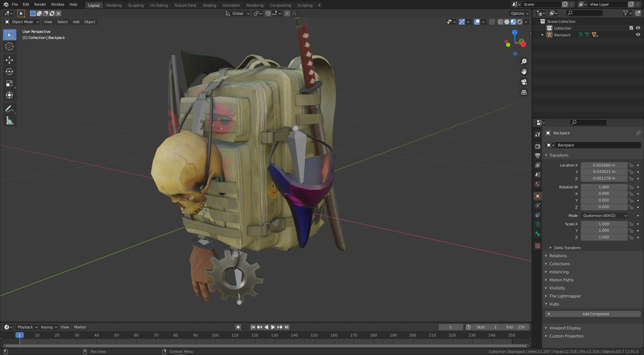This screenshot has width=644, height=355.
Task: Hide the Backpack object with its eye toggle
Action: [638, 35]
